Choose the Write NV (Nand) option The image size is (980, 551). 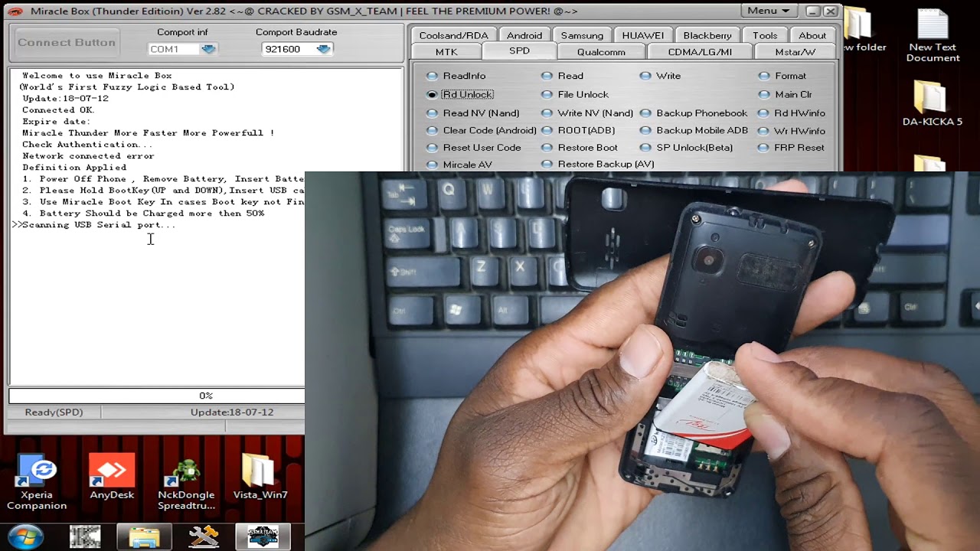point(587,113)
